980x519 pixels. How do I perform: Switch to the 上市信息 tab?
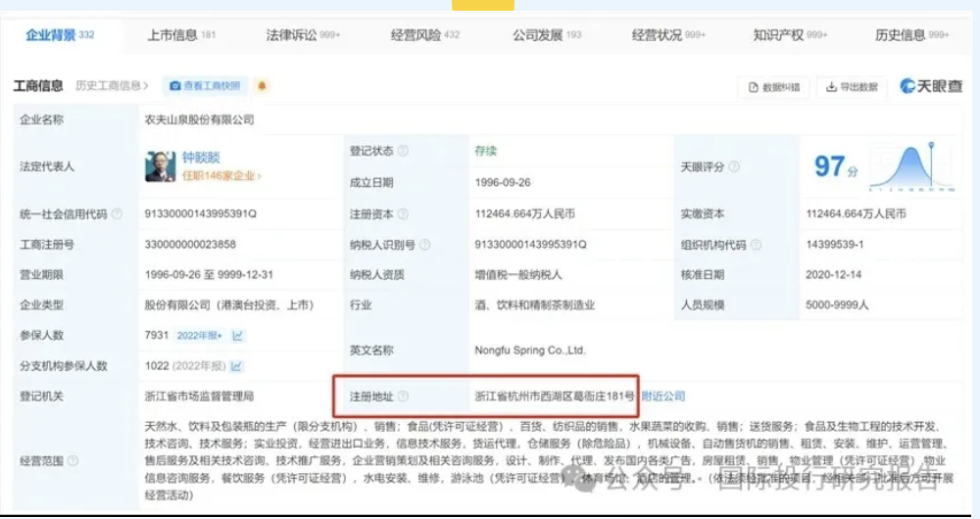tap(181, 35)
